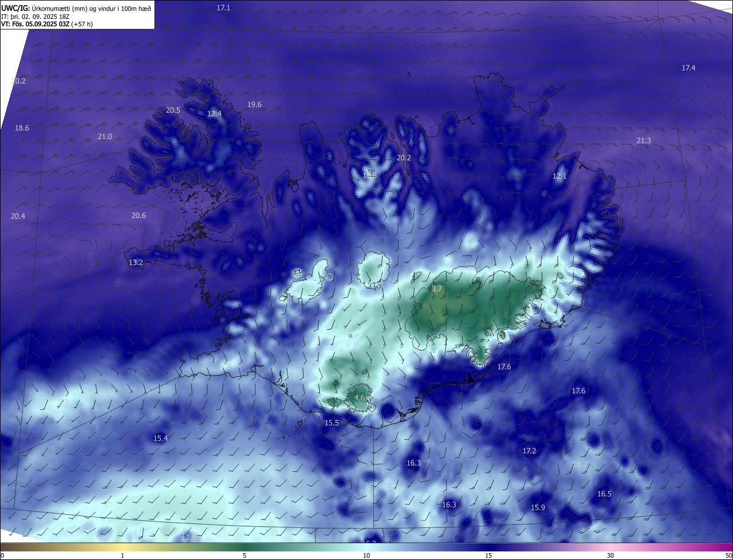Click the colorbar tick labeled 1
This screenshot has height=560, width=733.
click(123, 555)
